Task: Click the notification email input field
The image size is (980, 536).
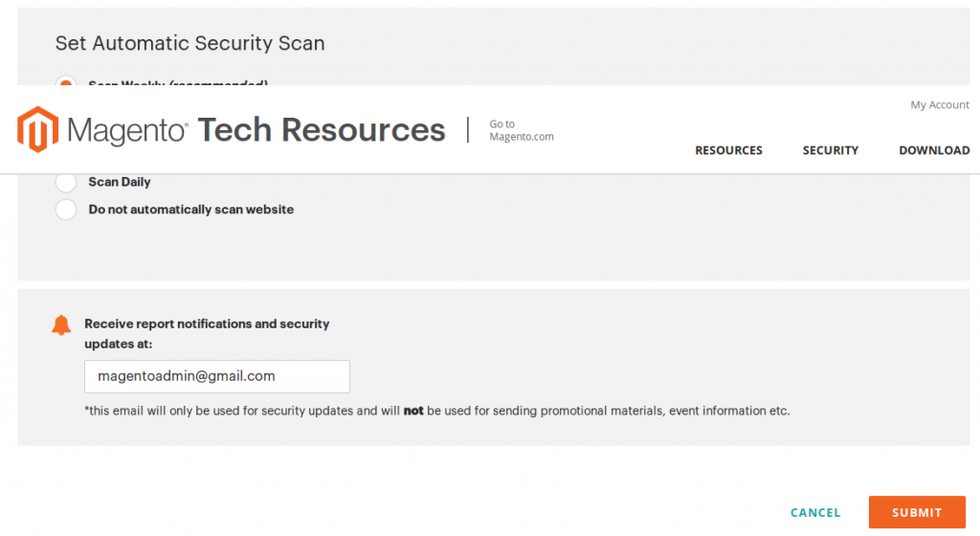Action: (217, 376)
